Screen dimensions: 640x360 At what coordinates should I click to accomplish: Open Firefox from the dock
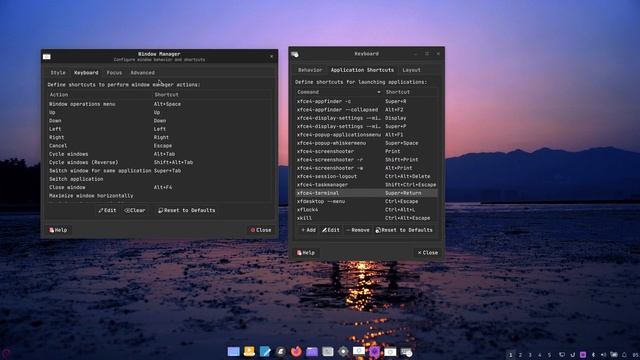(296, 351)
